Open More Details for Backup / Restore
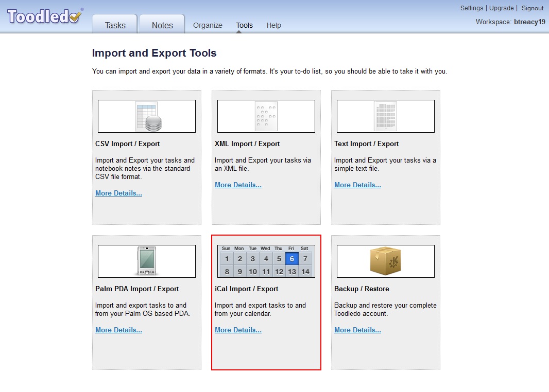The image size is (549, 392). 357,330
